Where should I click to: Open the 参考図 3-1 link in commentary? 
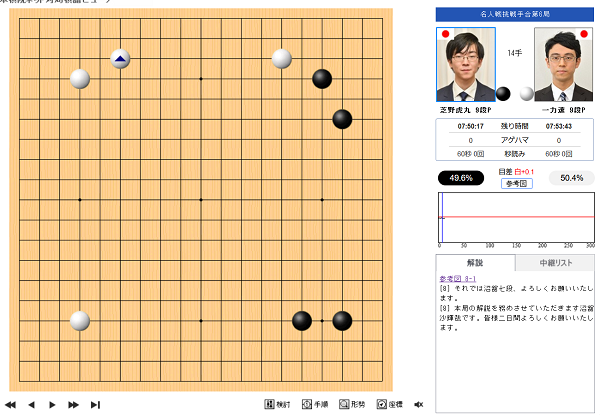click(x=459, y=278)
